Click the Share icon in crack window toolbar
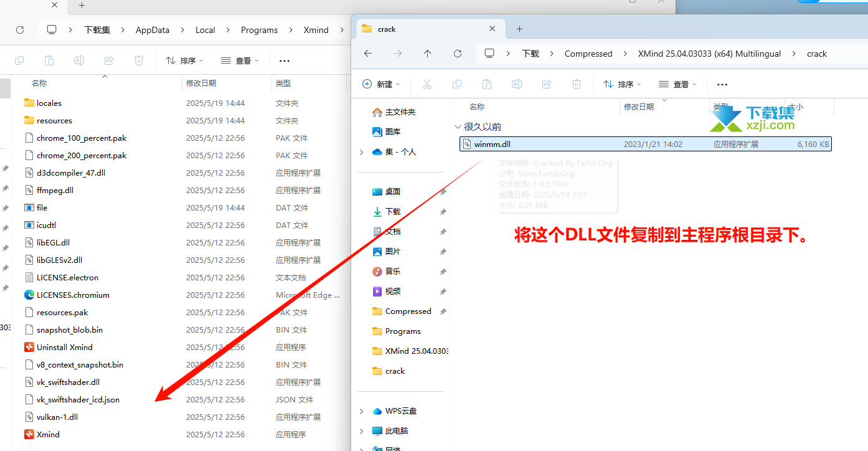Image resolution: width=868 pixels, height=451 pixels. click(547, 84)
